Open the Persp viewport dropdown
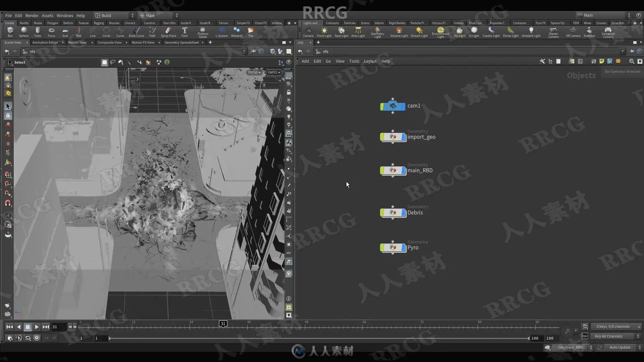 pos(254,72)
